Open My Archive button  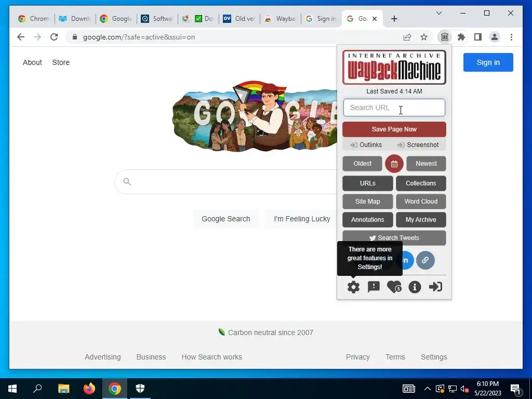421,220
